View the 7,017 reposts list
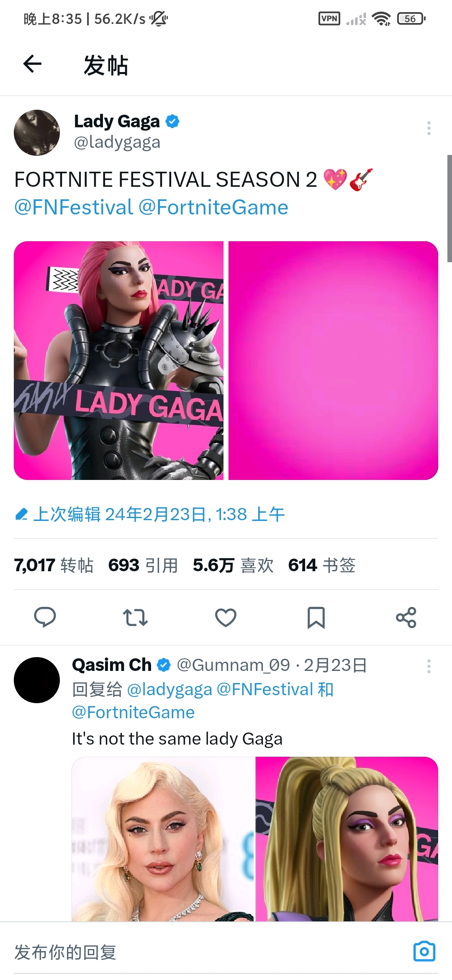The image size is (452, 980). pos(54,565)
